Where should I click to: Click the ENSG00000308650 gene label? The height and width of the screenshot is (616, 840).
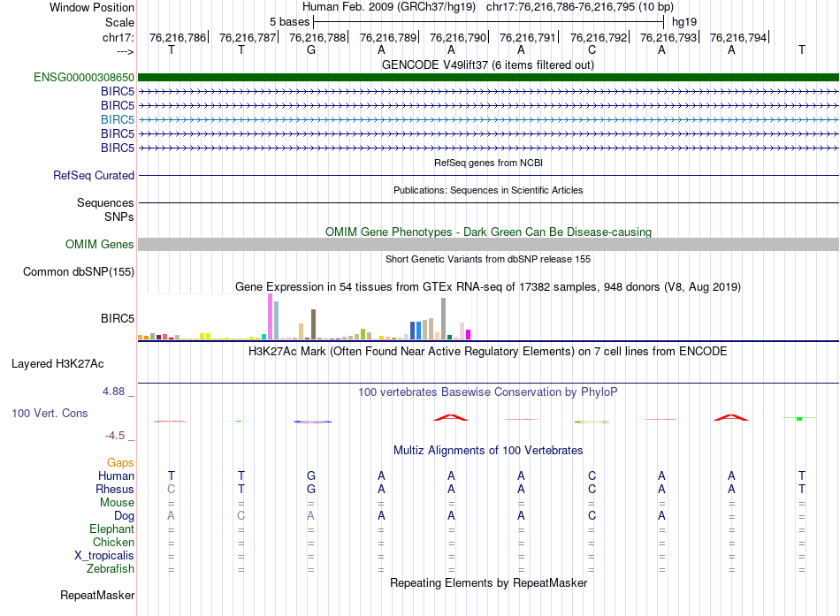pyautogui.click(x=84, y=77)
